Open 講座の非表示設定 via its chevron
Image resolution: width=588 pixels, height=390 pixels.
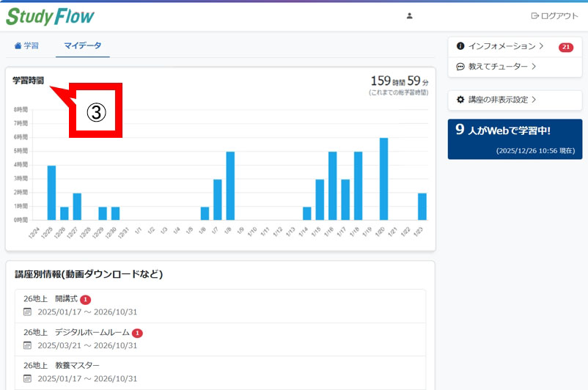(534, 99)
